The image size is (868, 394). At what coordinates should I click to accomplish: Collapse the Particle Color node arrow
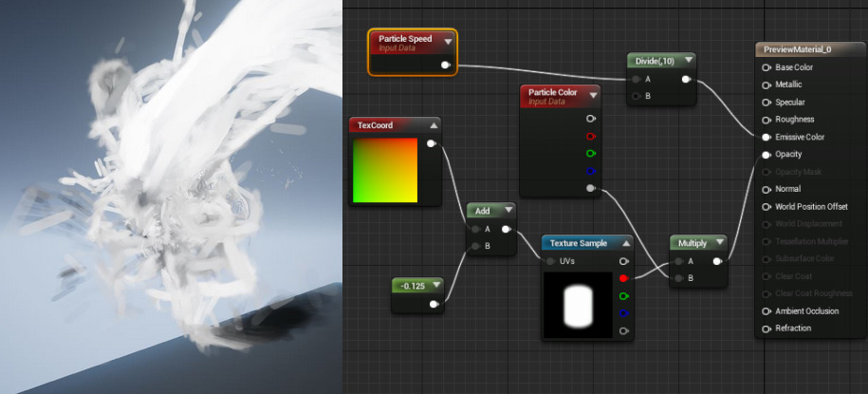point(594,95)
